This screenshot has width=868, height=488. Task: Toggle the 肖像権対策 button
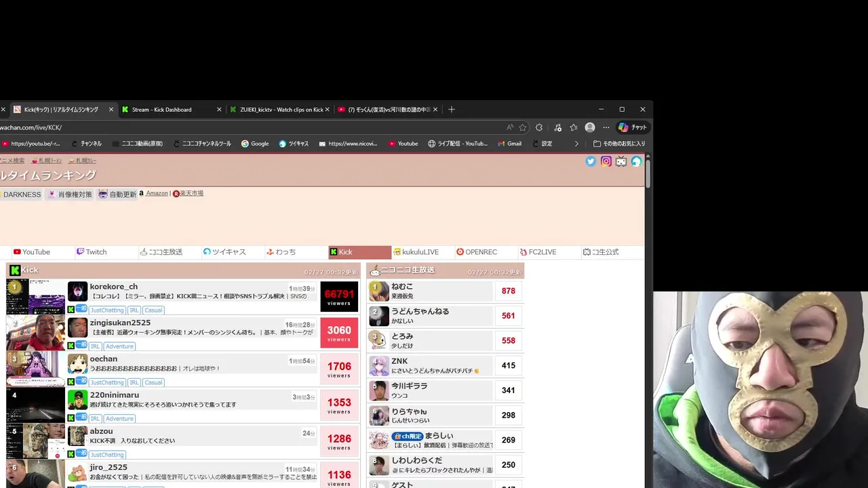(x=69, y=195)
